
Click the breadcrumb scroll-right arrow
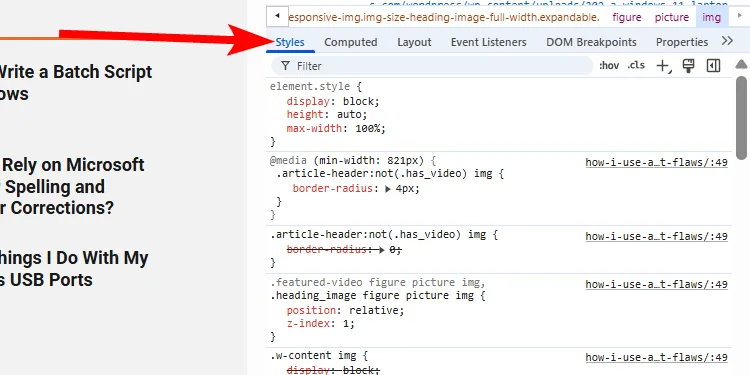coord(740,16)
